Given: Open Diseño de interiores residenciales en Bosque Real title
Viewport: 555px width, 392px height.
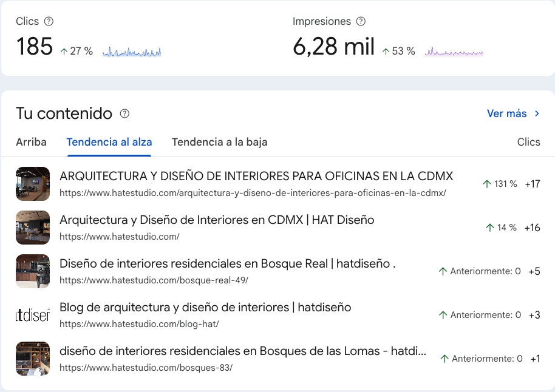Looking at the screenshot, I should click(227, 264).
